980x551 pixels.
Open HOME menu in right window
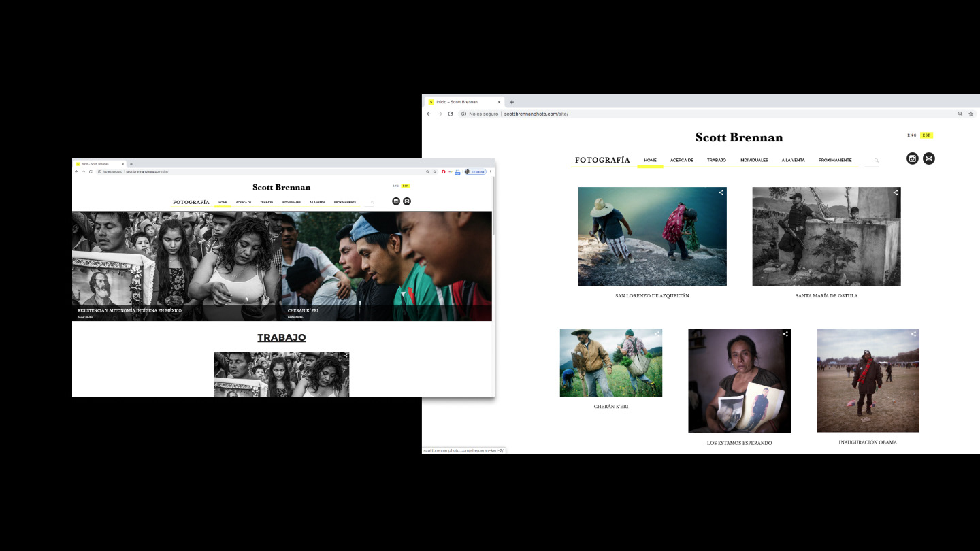[x=650, y=161]
